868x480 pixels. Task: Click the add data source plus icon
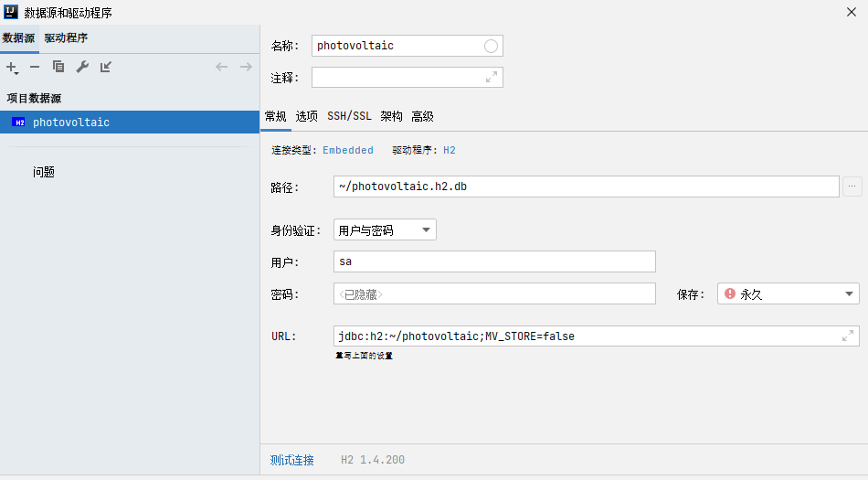coord(12,68)
